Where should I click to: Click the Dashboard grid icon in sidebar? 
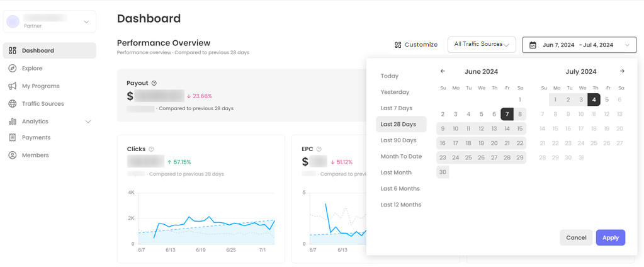tap(13, 50)
